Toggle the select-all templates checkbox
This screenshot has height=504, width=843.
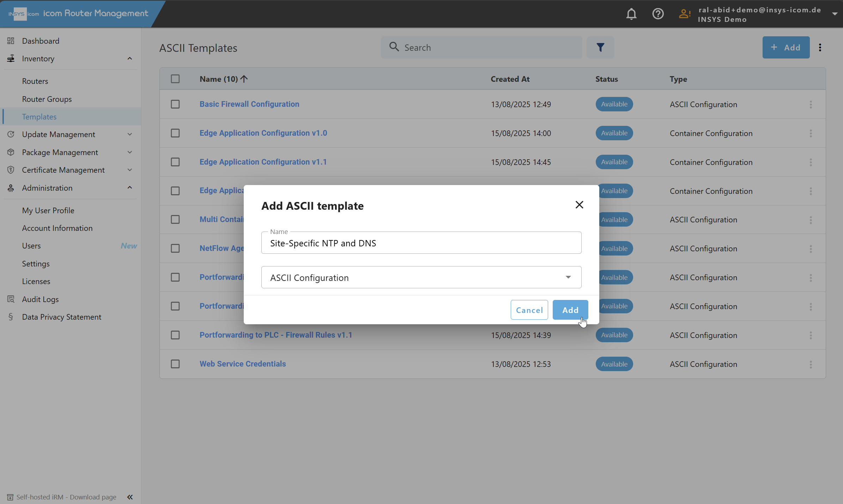(175, 79)
